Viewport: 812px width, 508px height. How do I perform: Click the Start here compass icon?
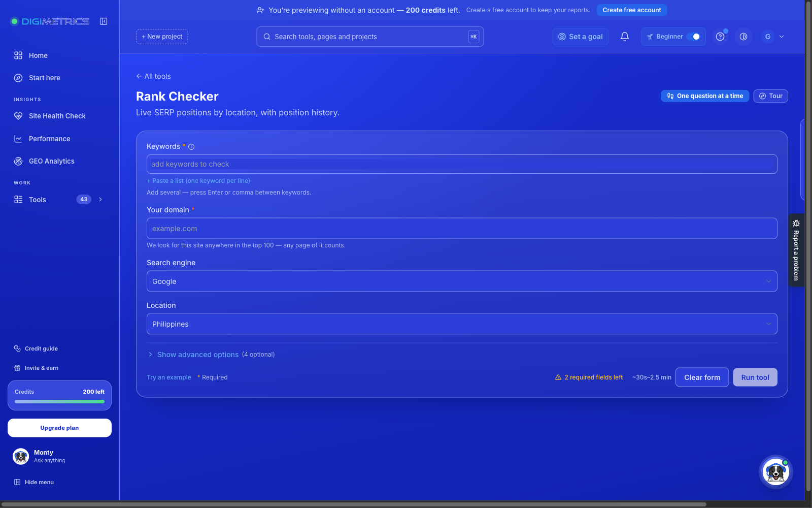pos(18,78)
